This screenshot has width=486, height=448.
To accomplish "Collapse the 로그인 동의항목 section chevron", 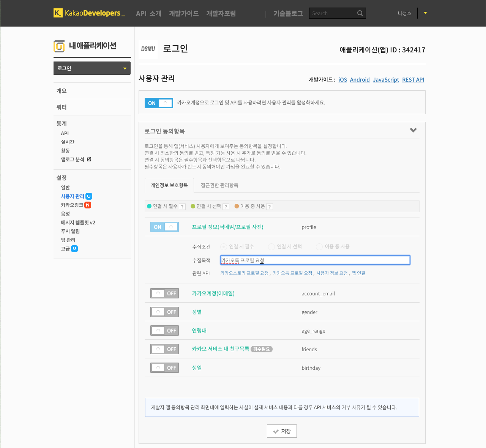I will (413, 130).
